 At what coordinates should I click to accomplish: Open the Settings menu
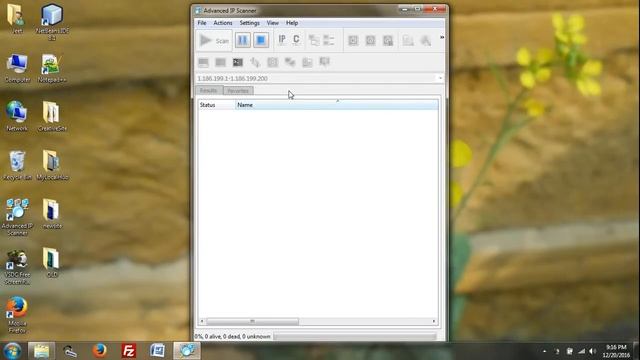pyautogui.click(x=249, y=23)
